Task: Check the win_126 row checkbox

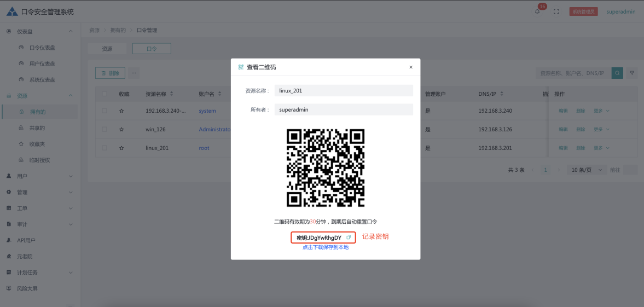Action: (x=105, y=130)
